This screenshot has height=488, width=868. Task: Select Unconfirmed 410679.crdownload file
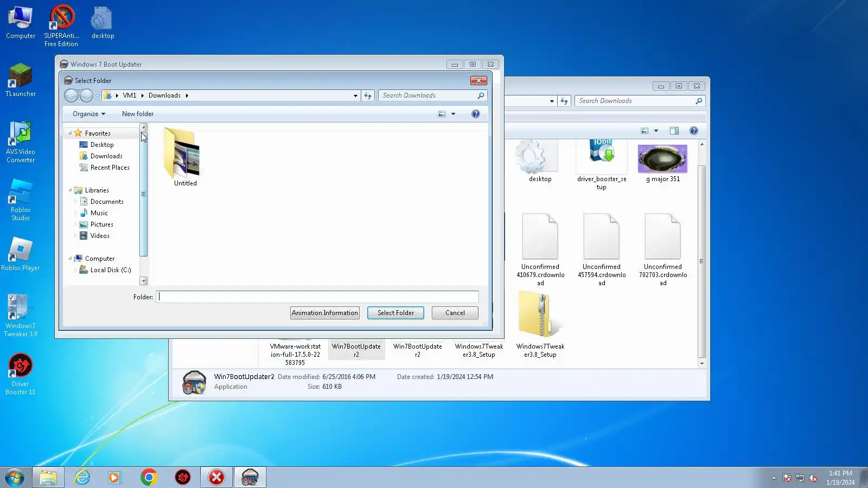[540, 249]
